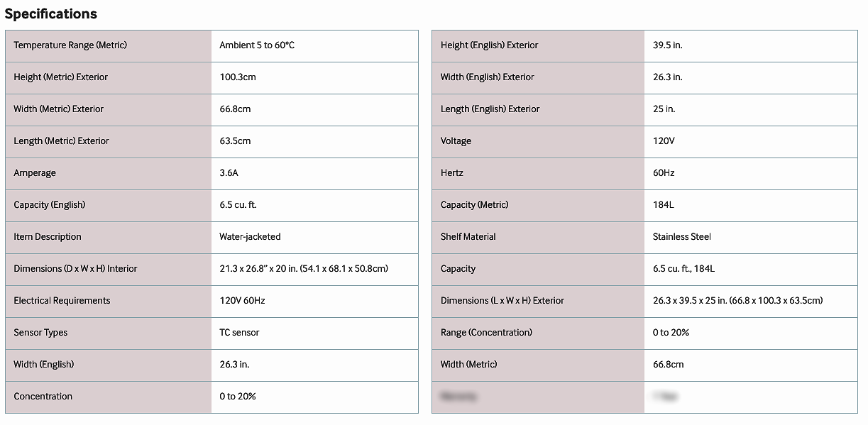The width and height of the screenshot is (868, 425).
Task: Click the 120V 60Hz electrical requirements value
Action: (242, 301)
